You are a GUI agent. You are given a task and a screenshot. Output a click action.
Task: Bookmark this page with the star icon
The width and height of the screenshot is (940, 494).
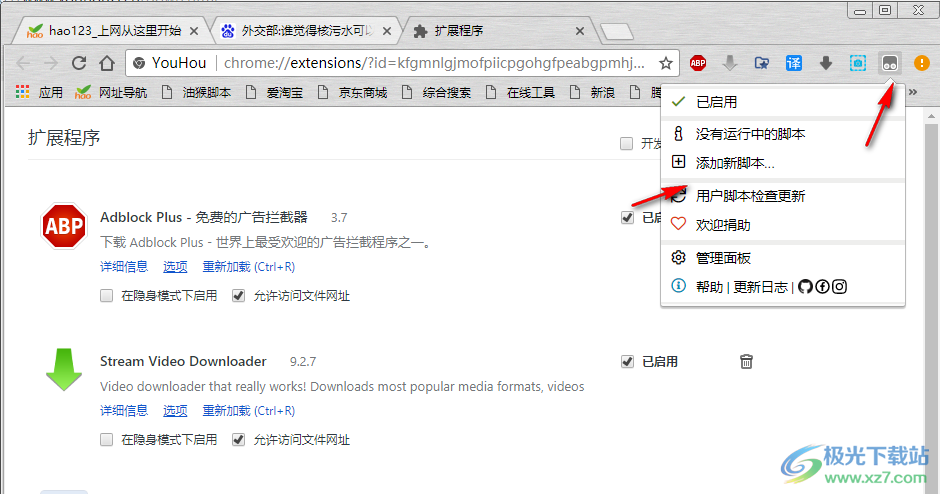coord(666,63)
